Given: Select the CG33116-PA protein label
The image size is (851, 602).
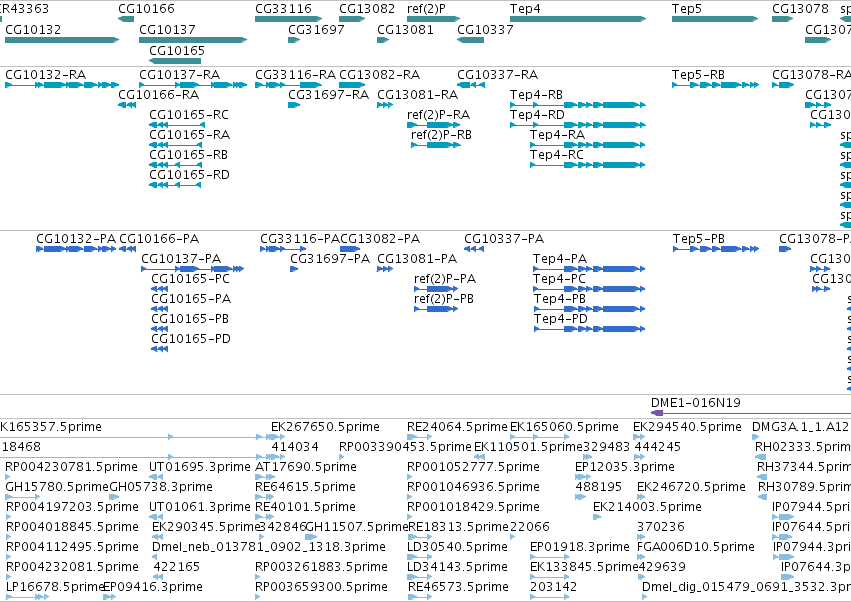Looking at the screenshot, I should pyautogui.click(x=300, y=239).
